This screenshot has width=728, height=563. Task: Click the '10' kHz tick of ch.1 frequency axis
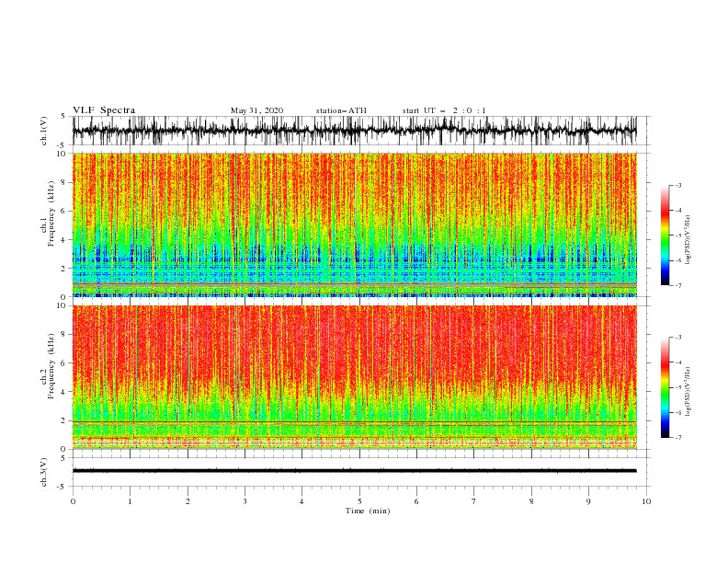pos(62,154)
